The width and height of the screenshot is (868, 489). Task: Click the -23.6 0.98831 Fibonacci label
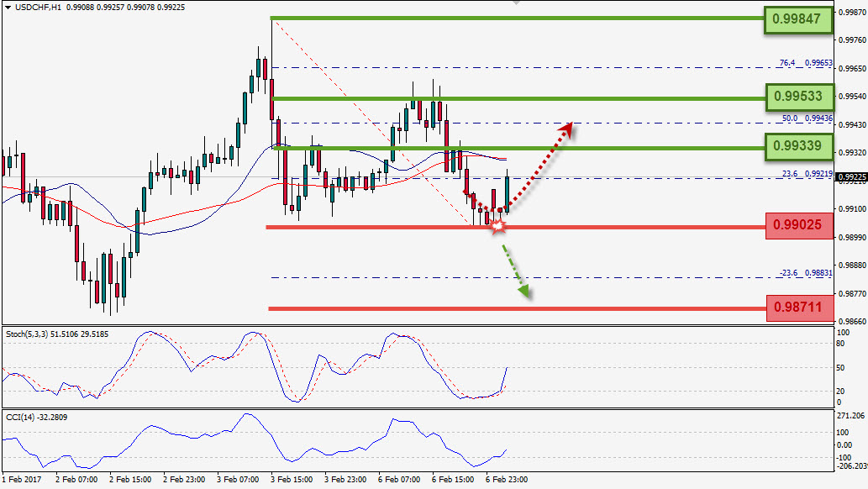coord(806,272)
